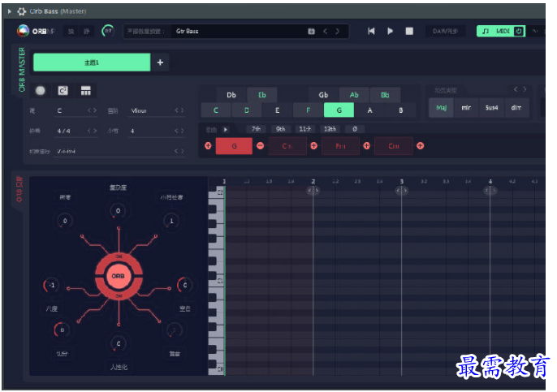Click the round record icon under theme tab
Image resolution: width=557 pixels, height=392 pixels.
40,91
